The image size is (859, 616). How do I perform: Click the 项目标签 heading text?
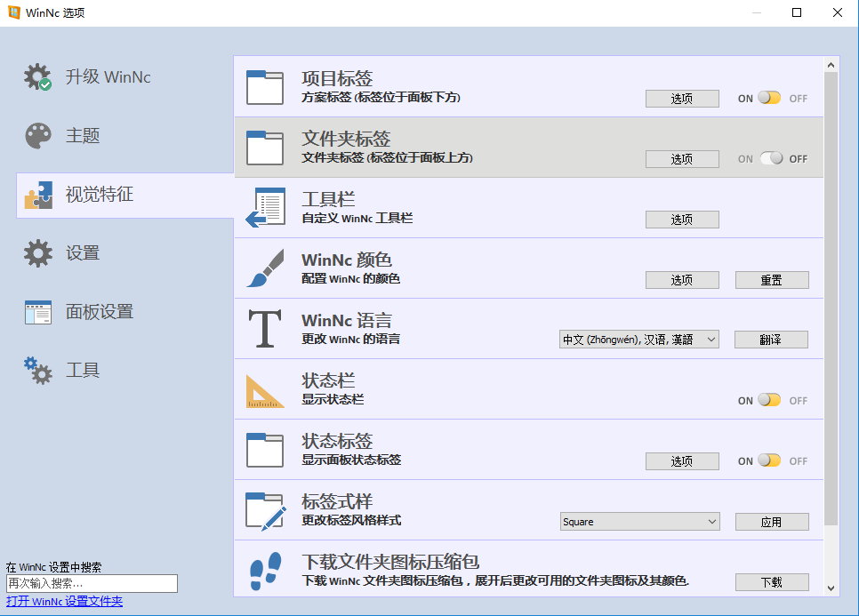337,78
